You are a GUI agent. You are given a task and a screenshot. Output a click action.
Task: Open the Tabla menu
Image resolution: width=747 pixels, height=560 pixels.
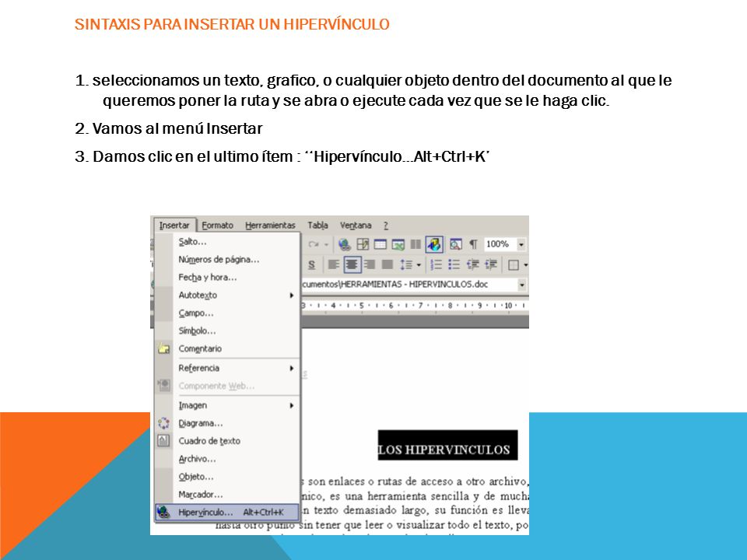pyautogui.click(x=317, y=226)
